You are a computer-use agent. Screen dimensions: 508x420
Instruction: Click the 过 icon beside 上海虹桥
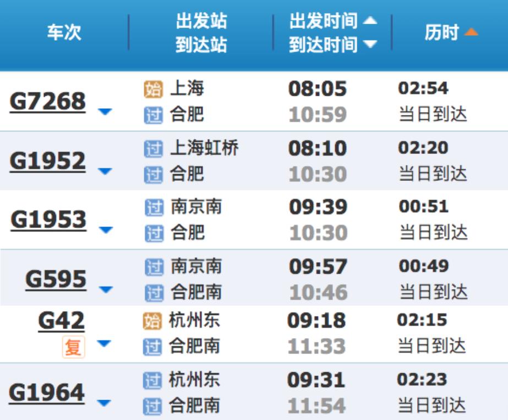click(x=153, y=149)
